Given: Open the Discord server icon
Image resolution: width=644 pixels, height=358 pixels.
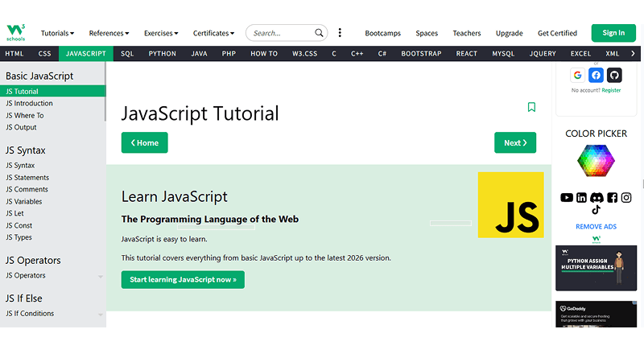Looking at the screenshot, I should click(597, 197).
